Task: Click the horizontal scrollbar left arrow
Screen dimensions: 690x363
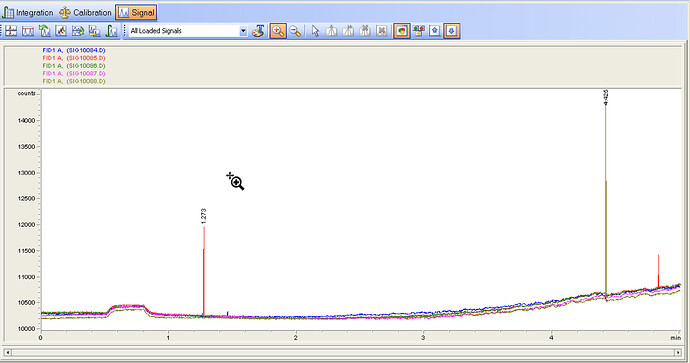Action: point(7,352)
